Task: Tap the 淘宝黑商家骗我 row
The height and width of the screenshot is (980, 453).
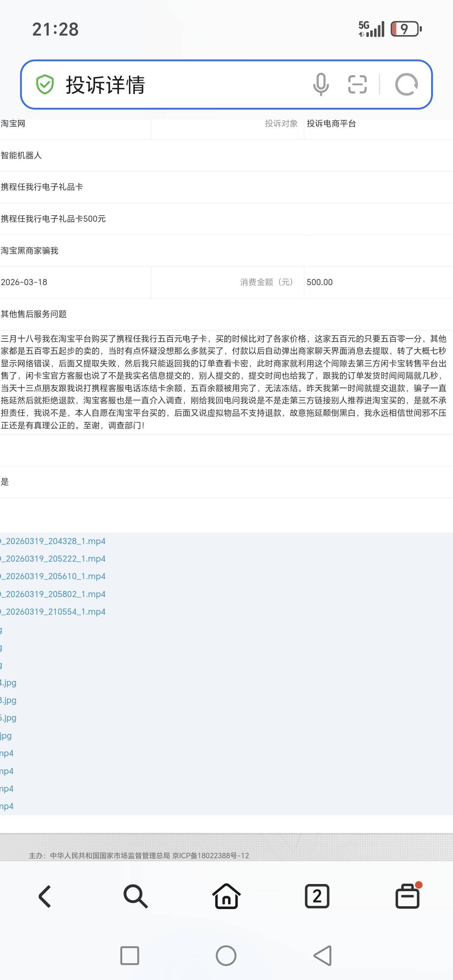Action: [x=226, y=250]
